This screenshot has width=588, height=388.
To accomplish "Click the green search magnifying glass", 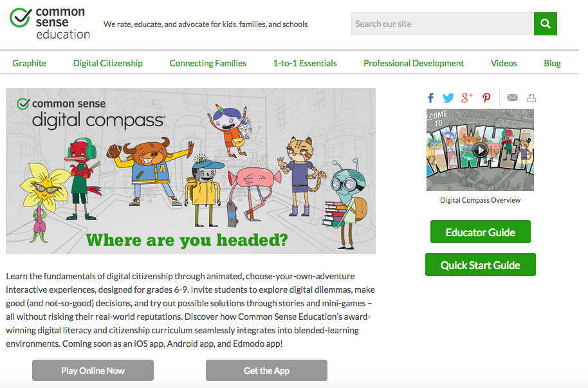I will pos(545,23).
